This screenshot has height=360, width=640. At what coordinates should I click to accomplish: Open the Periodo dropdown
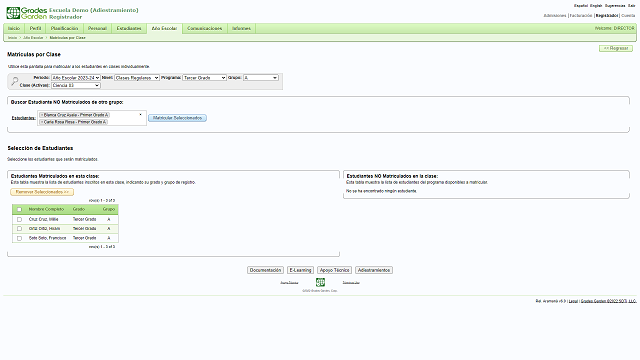click(x=76, y=78)
